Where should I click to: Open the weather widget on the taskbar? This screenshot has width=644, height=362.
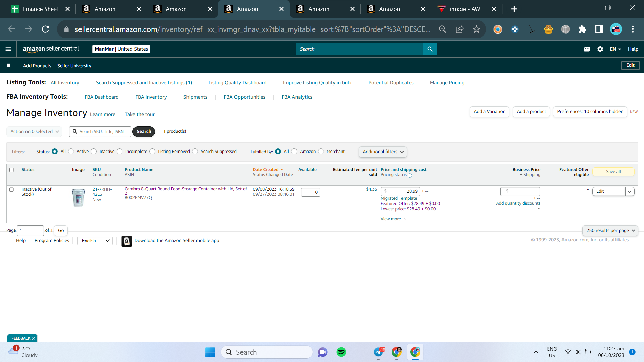click(x=23, y=352)
